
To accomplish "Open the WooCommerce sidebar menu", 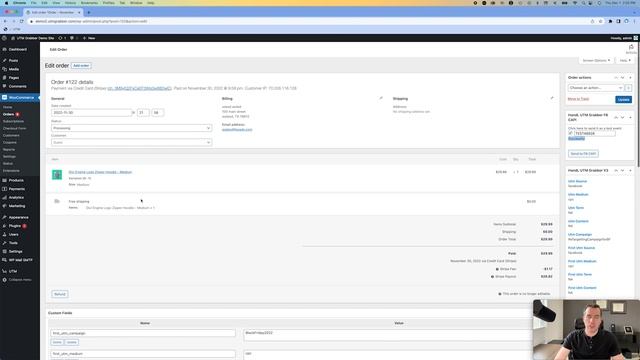I will pyautogui.click(x=21, y=98).
